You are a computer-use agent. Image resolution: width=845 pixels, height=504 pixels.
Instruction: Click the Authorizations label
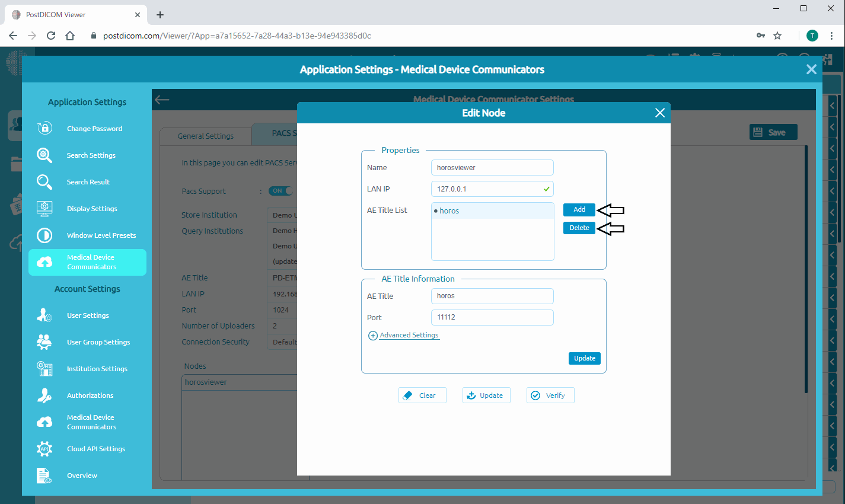(90, 395)
